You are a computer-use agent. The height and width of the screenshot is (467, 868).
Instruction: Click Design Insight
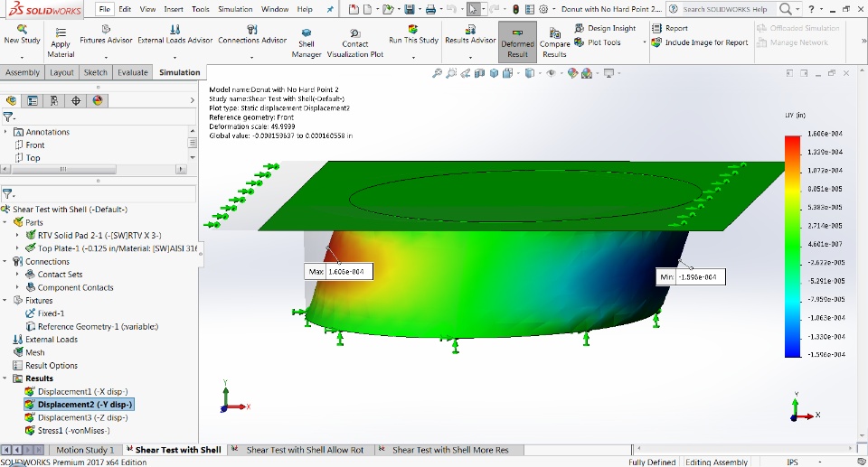[x=605, y=28]
